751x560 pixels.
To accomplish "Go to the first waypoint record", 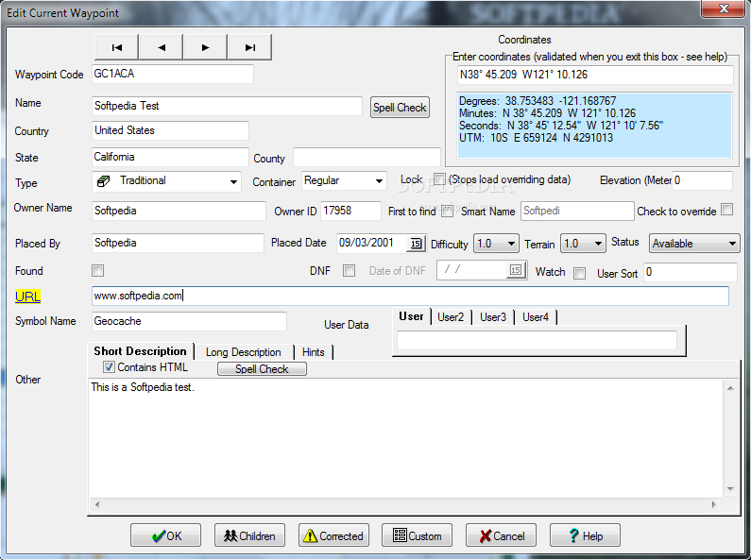I will point(117,47).
